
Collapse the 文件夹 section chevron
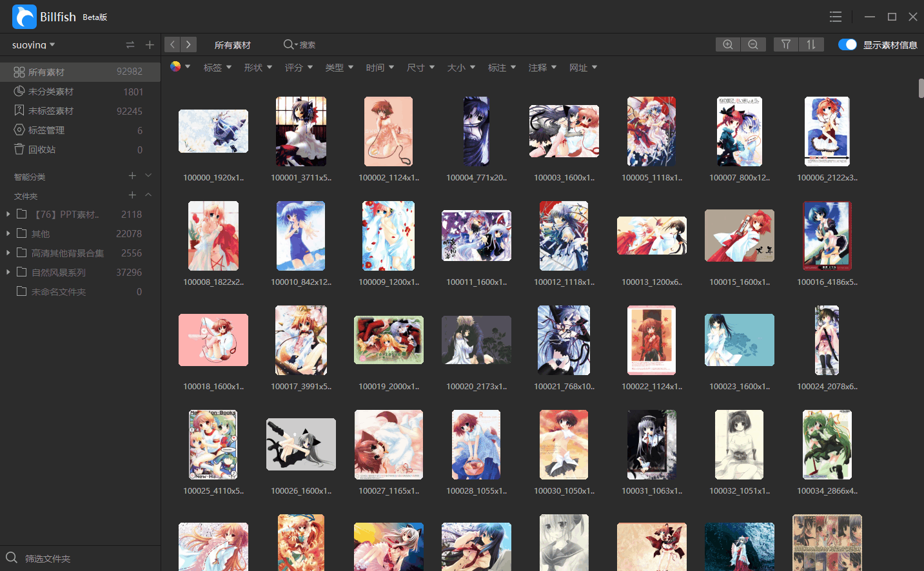point(148,195)
